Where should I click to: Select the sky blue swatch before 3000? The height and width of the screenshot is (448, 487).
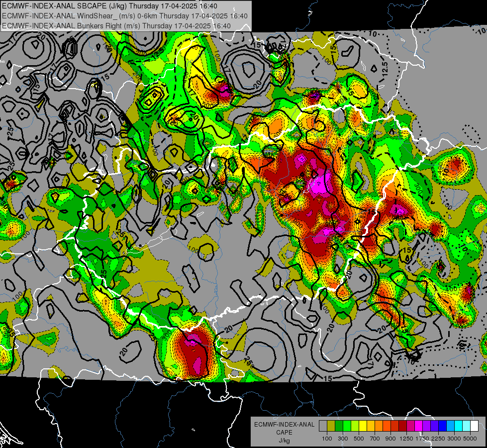(450, 426)
